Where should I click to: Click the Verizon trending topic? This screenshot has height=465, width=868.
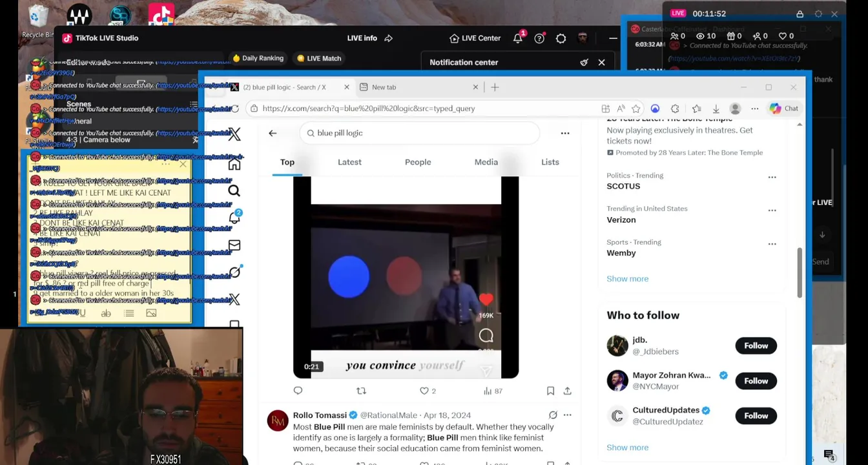[x=621, y=220]
